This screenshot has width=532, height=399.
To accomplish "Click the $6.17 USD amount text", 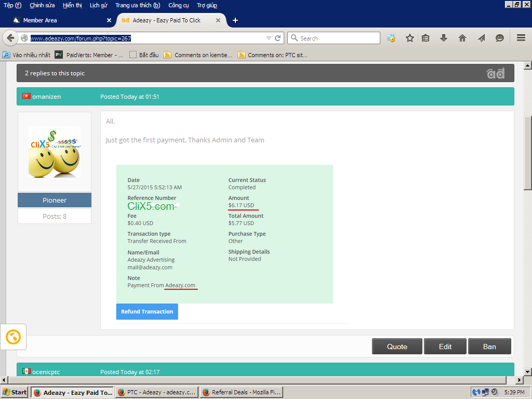I will click(241, 205).
